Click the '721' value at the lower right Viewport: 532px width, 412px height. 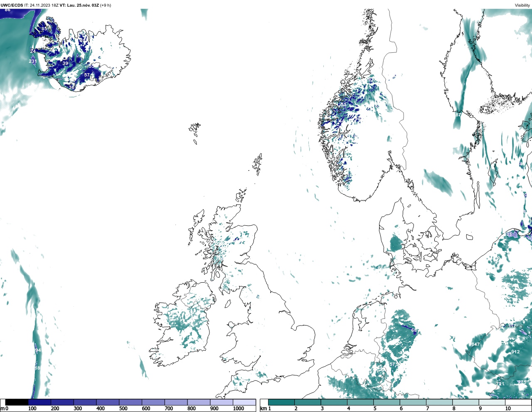pyautogui.click(x=500, y=384)
